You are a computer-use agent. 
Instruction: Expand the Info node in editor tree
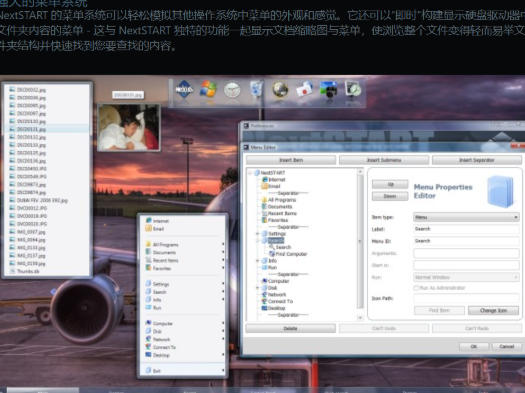257,260
